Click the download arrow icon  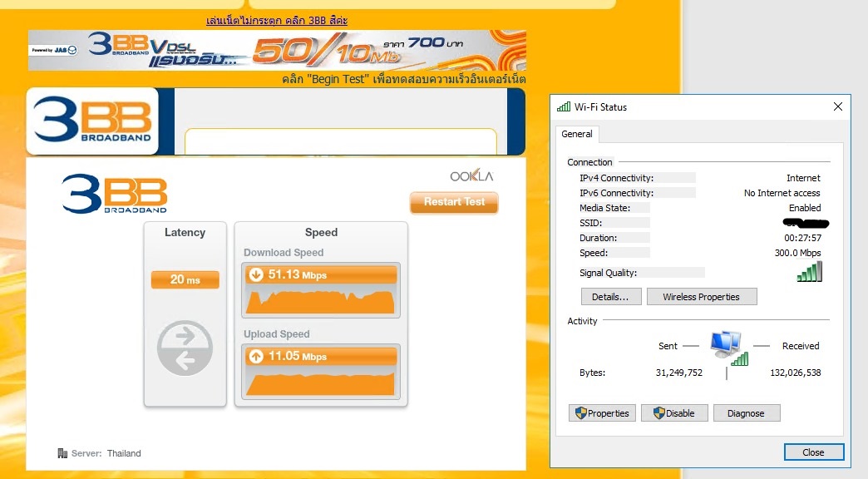[256, 274]
